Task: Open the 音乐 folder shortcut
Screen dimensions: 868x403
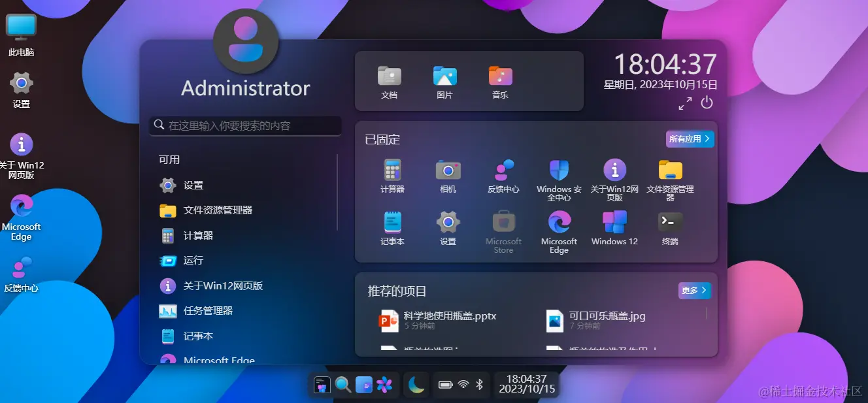Action: pos(500,82)
